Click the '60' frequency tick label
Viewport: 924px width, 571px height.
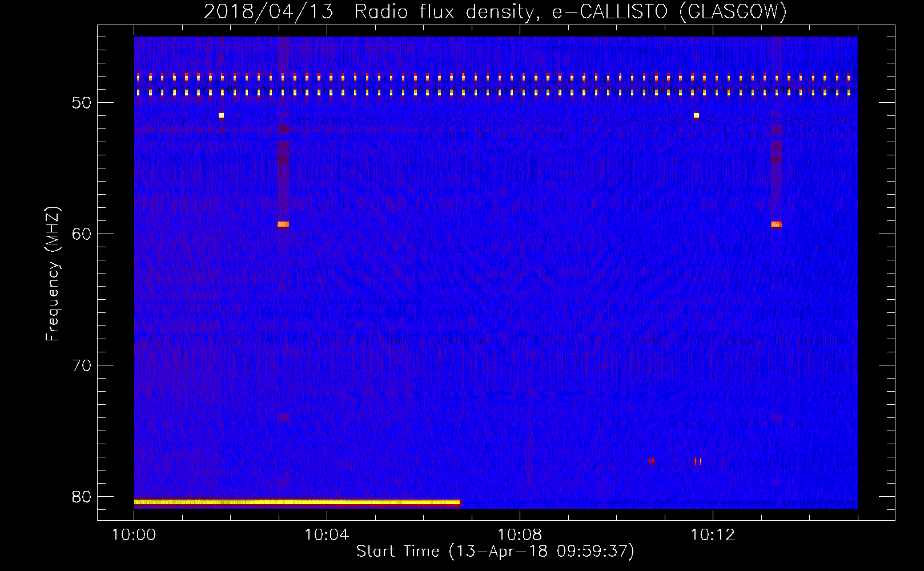pos(82,234)
